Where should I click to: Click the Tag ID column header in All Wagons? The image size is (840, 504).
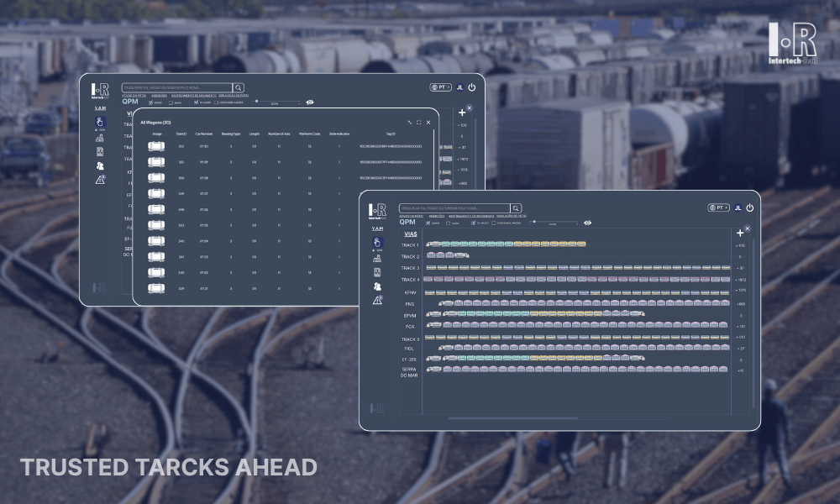click(x=391, y=134)
